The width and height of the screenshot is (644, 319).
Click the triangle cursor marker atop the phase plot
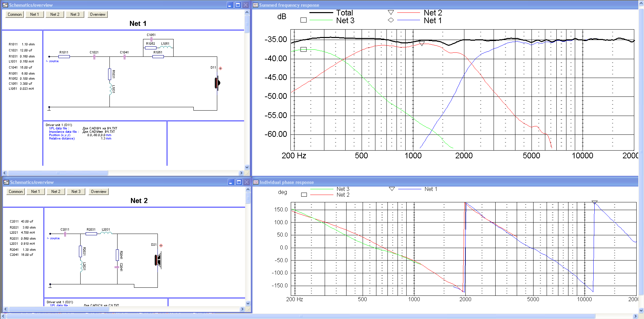(x=594, y=202)
